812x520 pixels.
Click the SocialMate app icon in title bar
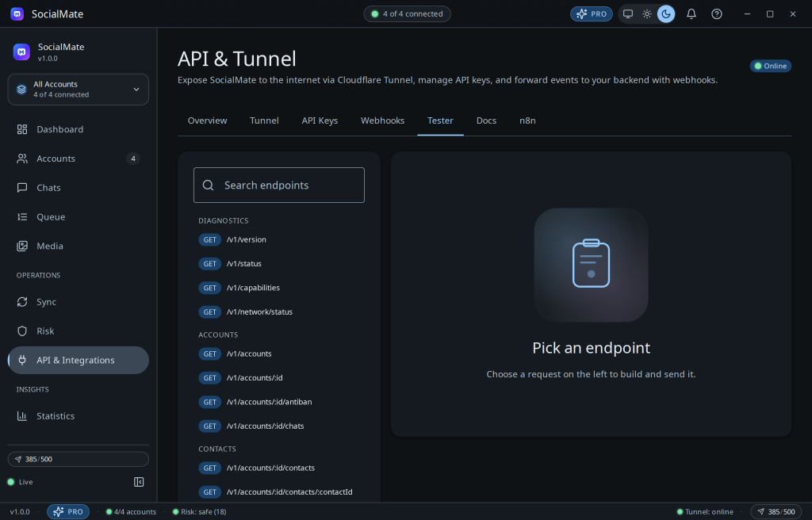(17, 14)
